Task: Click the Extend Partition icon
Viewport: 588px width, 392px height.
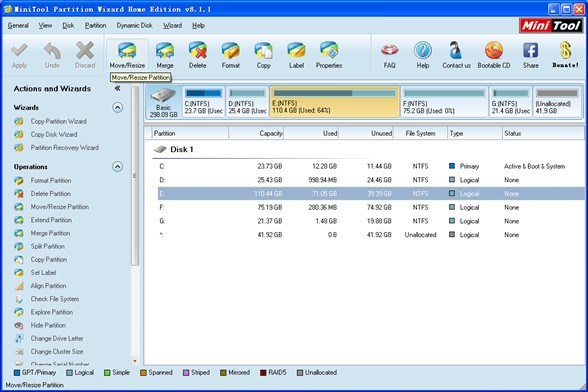Action: (19, 220)
